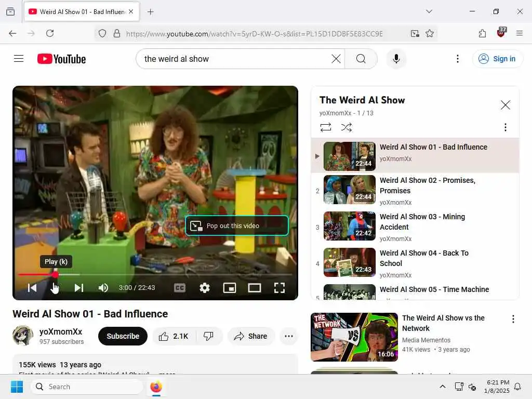Skip to the next video
Screen dimensions: 532x399
coord(79,288)
